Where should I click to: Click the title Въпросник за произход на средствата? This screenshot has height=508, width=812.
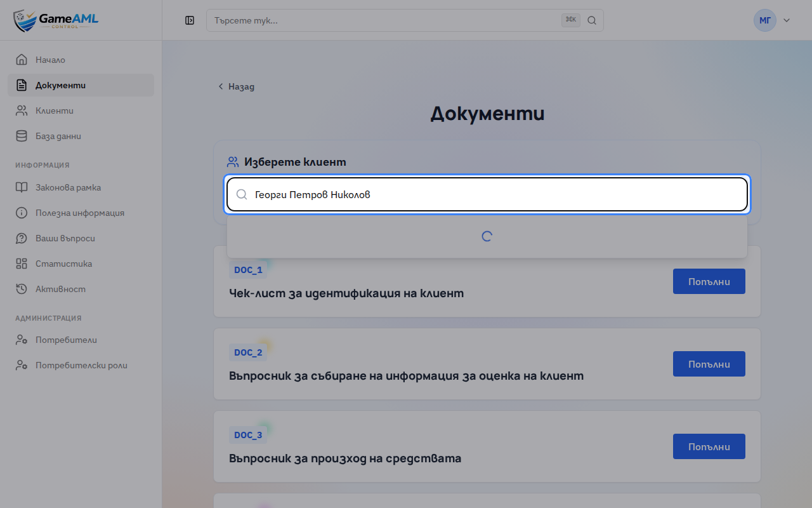pos(345,458)
